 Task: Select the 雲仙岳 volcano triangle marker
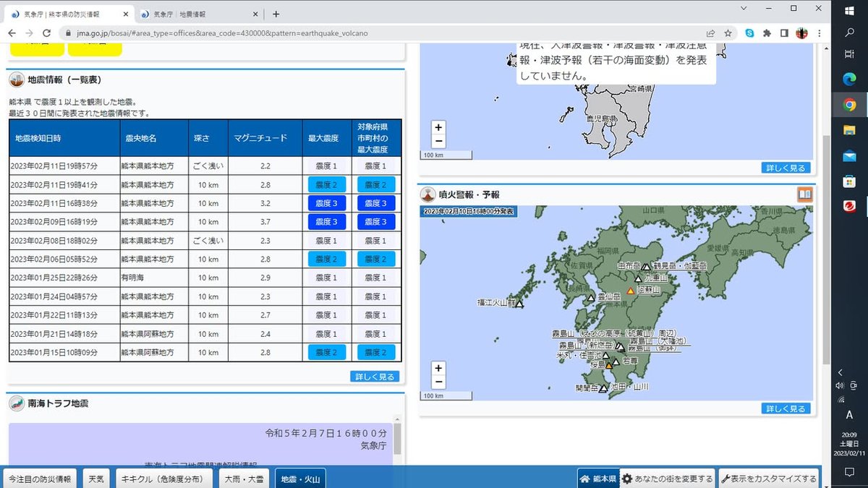pyautogui.click(x=591, y=298)
